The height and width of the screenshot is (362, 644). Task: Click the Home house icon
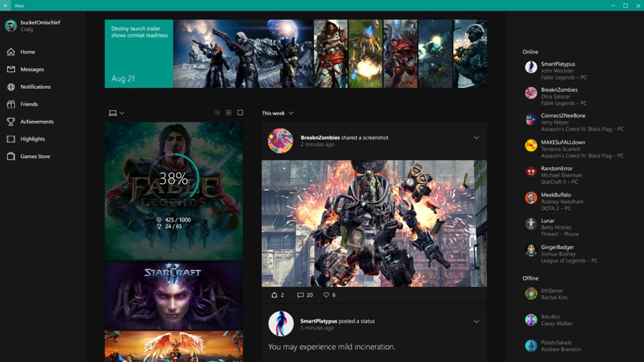(11, 52)
